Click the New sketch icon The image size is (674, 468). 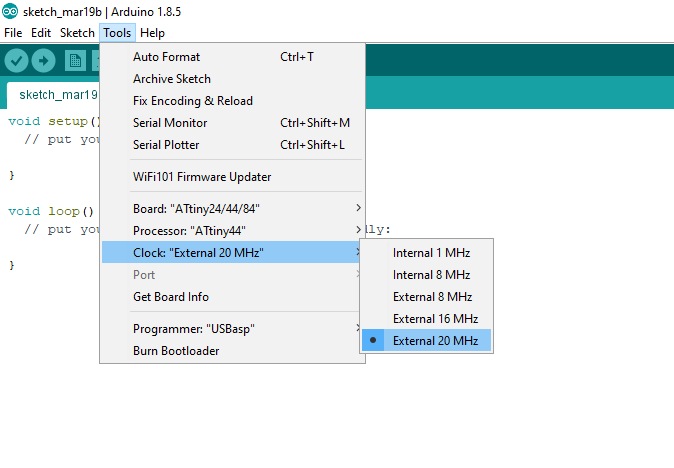pos(75,60)
